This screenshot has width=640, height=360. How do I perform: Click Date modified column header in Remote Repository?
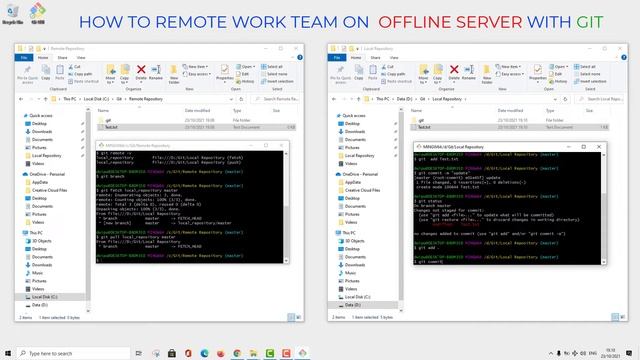coord(197,111)
